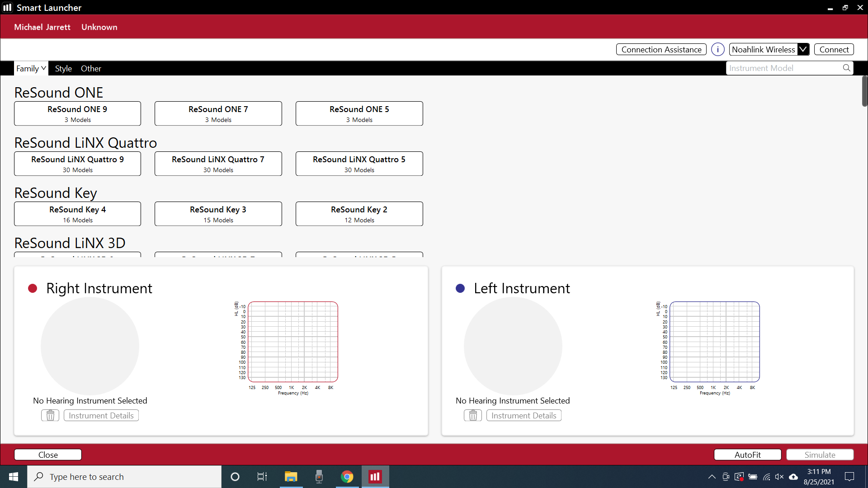Open Cortana from the taskbar
Screen dimensions: 868x488
point(235,477)
